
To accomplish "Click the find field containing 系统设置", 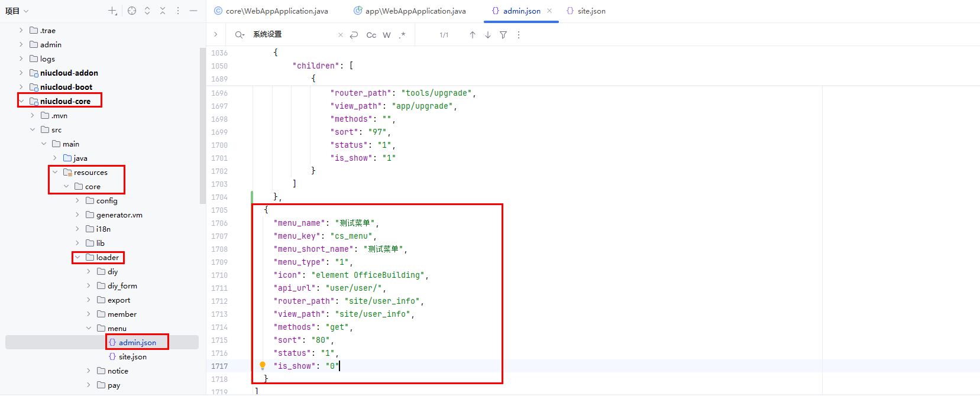I will click(x=293, y=35).
